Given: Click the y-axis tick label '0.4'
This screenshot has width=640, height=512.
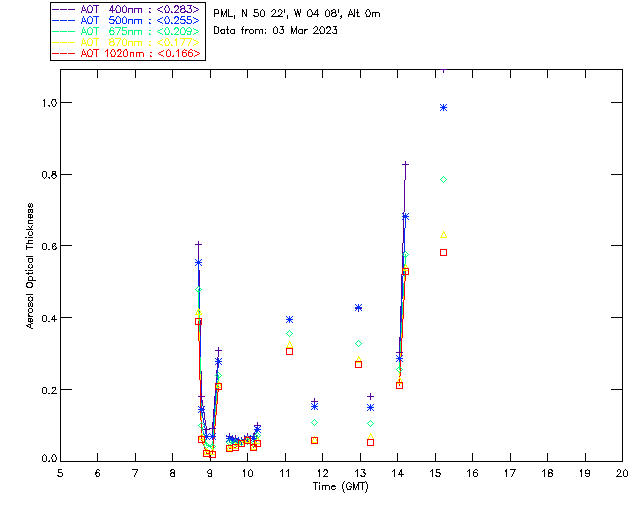Looking at the screenshot, I should pyautogui.click(x=49, y=318).
